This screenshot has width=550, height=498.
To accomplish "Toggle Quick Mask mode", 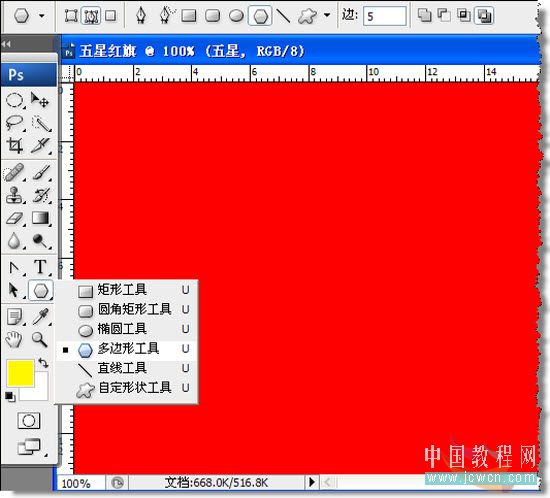I will [28, 420].
